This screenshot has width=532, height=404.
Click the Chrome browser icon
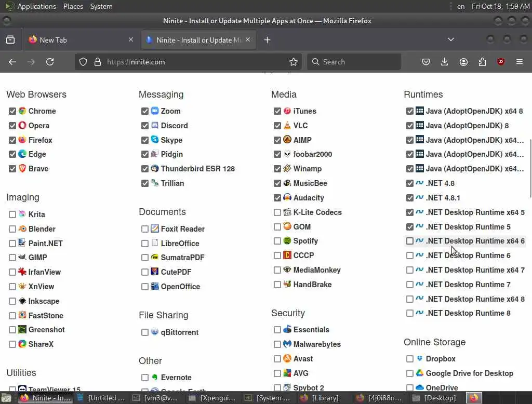point(22,111)
